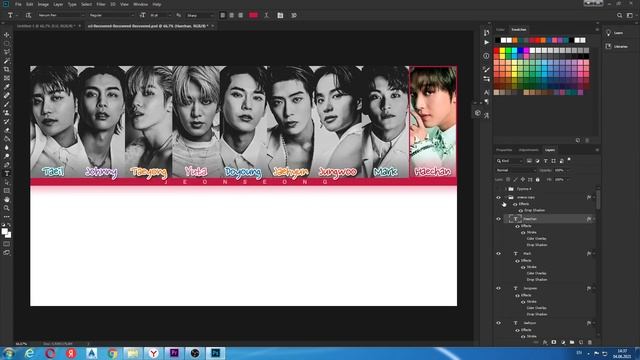This screenshot has width=640, height=360.
Task: Select the Clone Stamp tool
Action: [7, 113]
